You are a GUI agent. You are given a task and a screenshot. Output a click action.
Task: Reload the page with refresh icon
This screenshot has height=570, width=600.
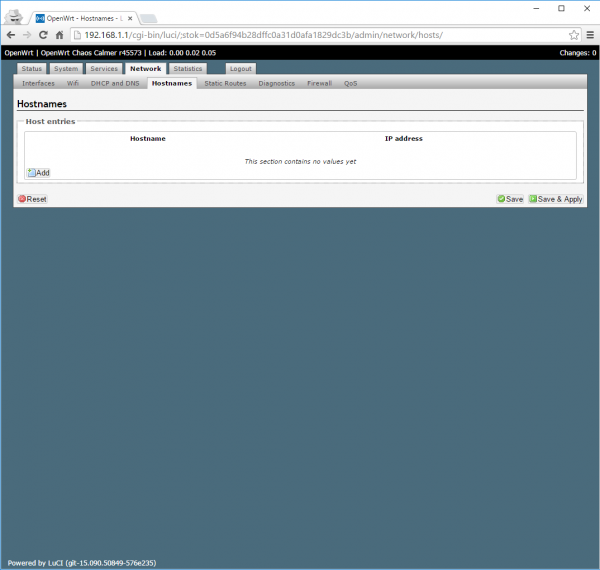tap(45, 34)
